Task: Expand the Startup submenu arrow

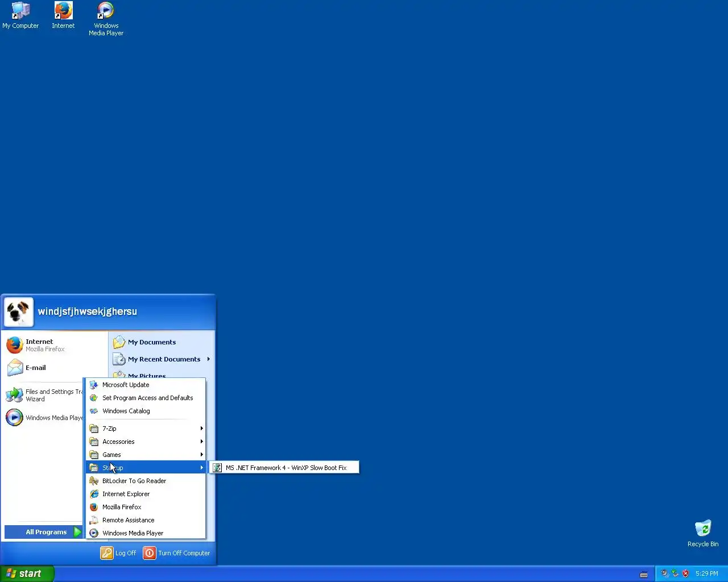Action: point(201,468)
